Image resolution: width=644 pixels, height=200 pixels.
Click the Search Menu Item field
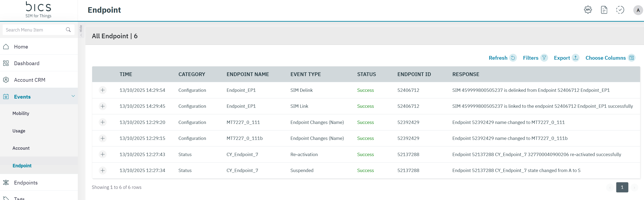[34, 30]
